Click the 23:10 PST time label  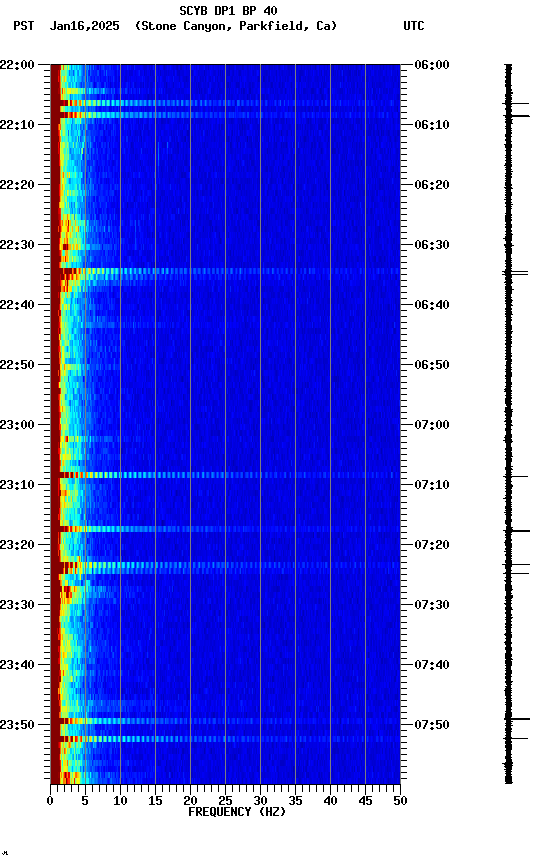coord(17,485)
